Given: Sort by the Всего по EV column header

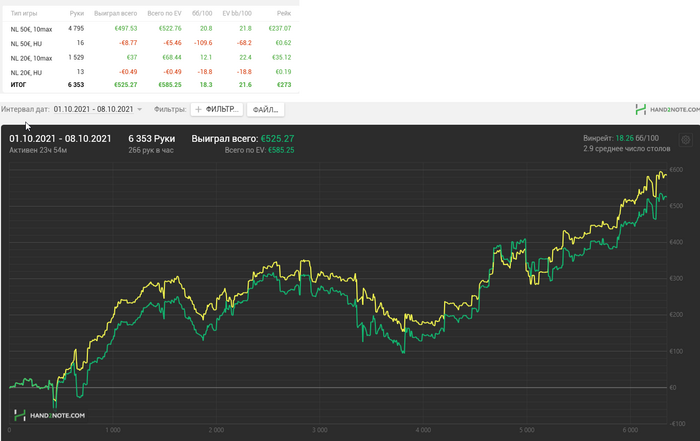Looking at the screenshot, I should [164, 13].
